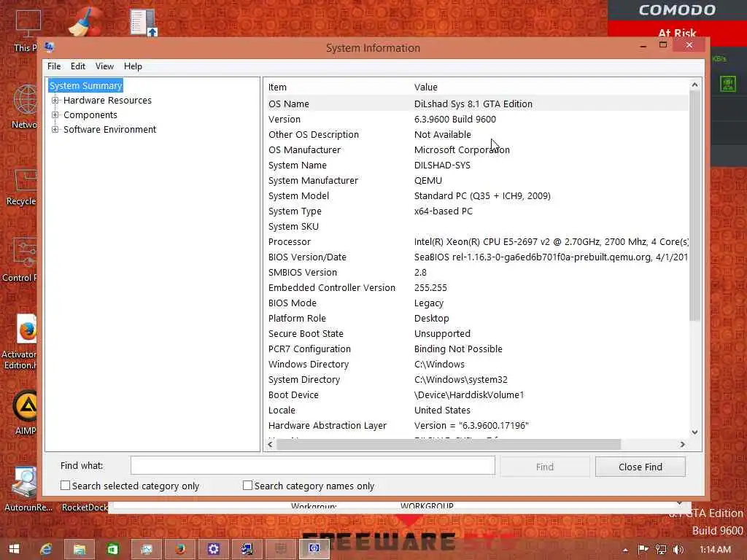The width and height of the screenshot is (747, 560).
Task: Select the Secure Boot State row
Action: (476, 334)
